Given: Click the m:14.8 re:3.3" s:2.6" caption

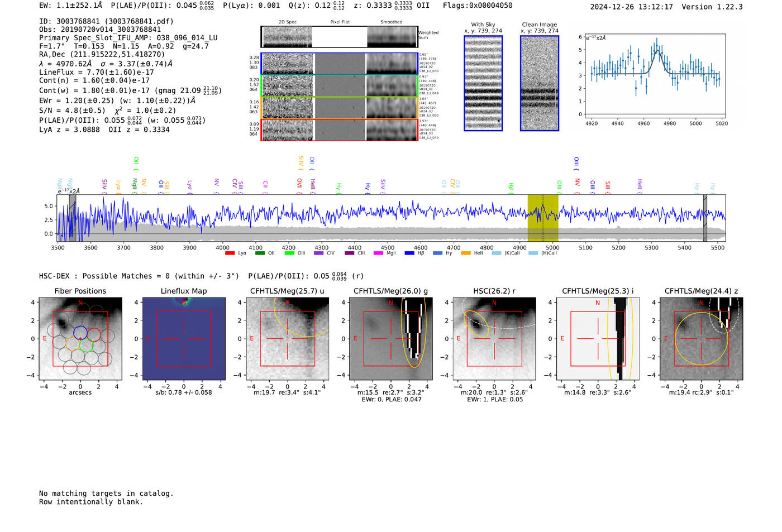Looking at the screenshot, I should point(598,392).
